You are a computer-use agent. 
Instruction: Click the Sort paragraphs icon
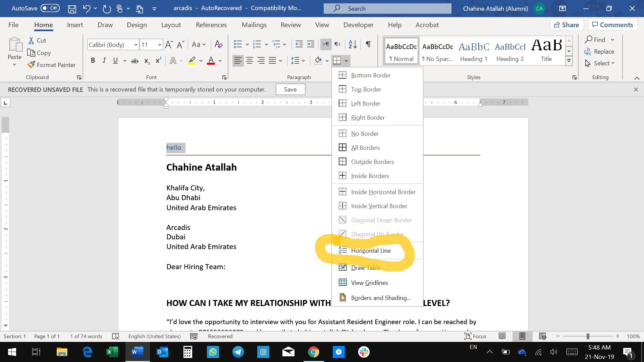(353, 44)
